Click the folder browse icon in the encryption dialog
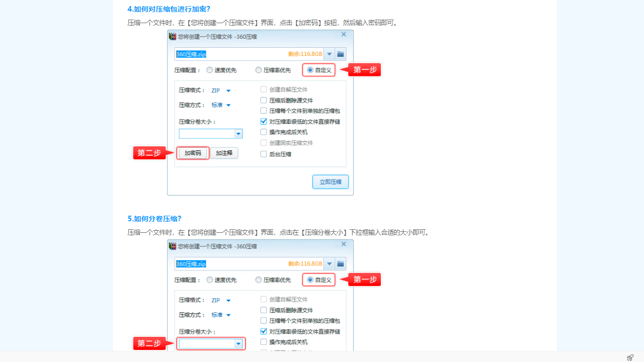644x362 pixels. click(340, 54)
